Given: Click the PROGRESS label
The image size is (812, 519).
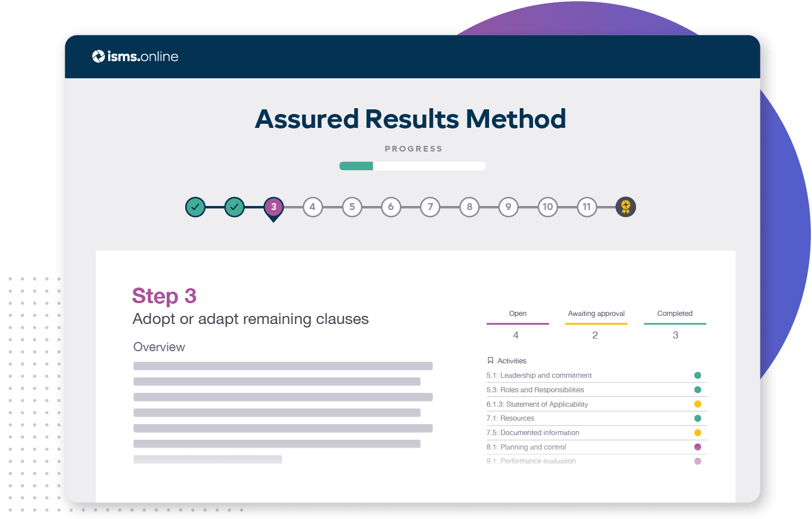Looking at the screenshot, I should [414, 149].
